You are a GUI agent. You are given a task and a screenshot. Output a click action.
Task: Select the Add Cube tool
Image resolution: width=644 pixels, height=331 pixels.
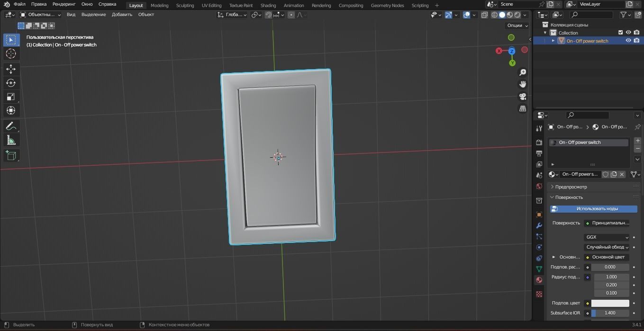(x=11, y=155)
